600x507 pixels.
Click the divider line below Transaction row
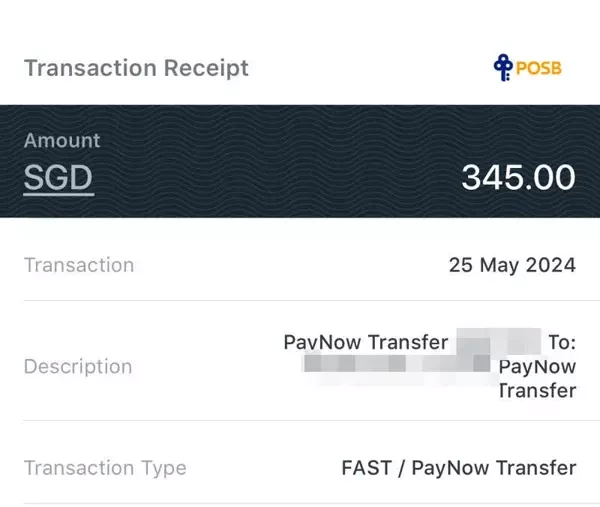pyautogui.click(x=311, y=301)
